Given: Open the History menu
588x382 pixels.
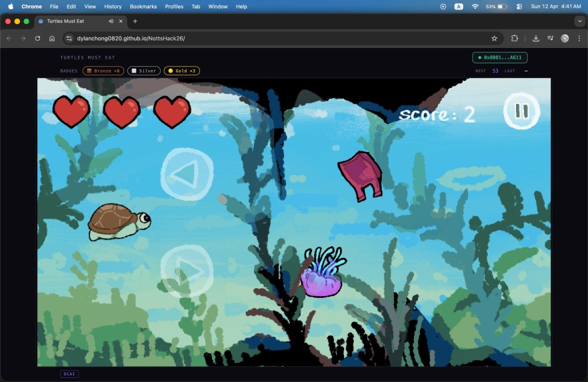Looking at the screenshot, I should click(113, 7).
